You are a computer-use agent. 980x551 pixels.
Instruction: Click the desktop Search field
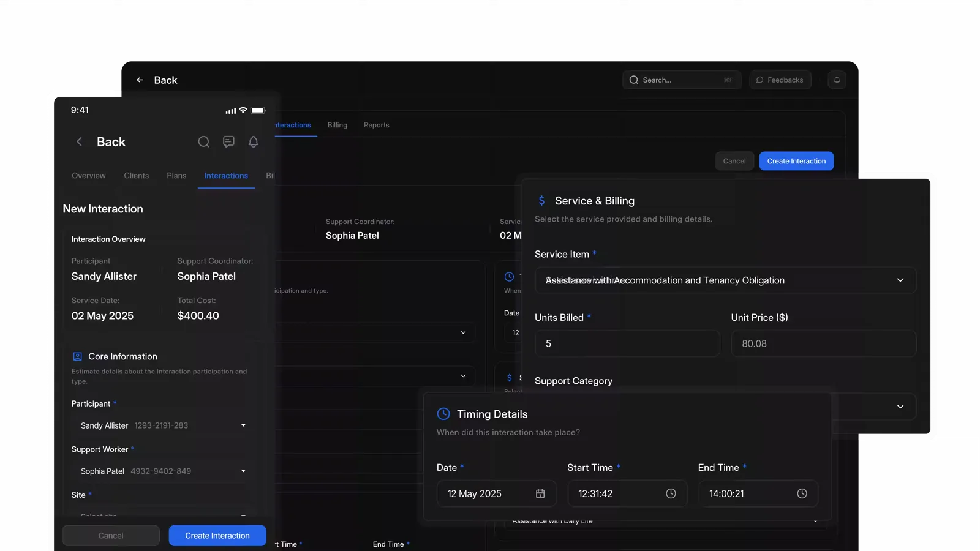[682, 80]
